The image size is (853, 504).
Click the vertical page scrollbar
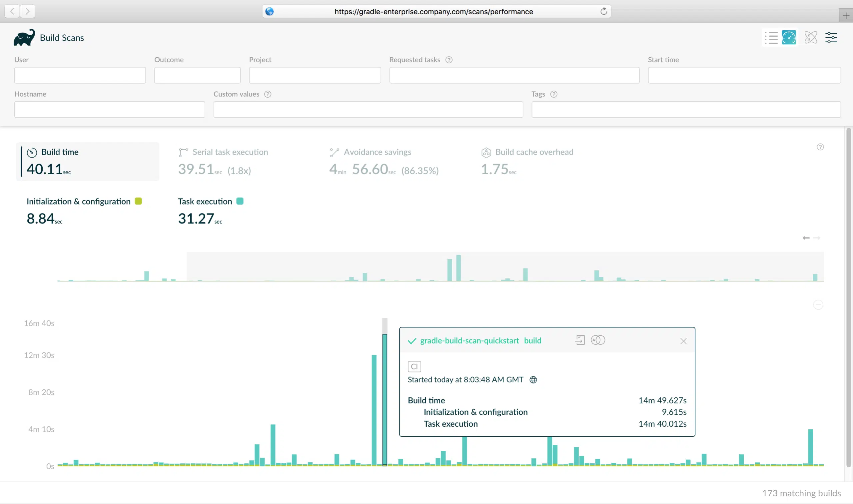(x=848, y=297)
